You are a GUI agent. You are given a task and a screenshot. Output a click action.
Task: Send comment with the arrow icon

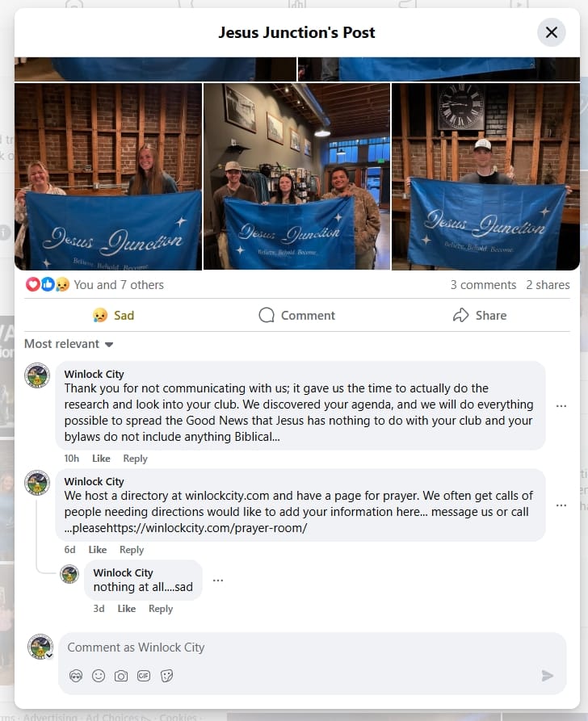tap(548, 676)
